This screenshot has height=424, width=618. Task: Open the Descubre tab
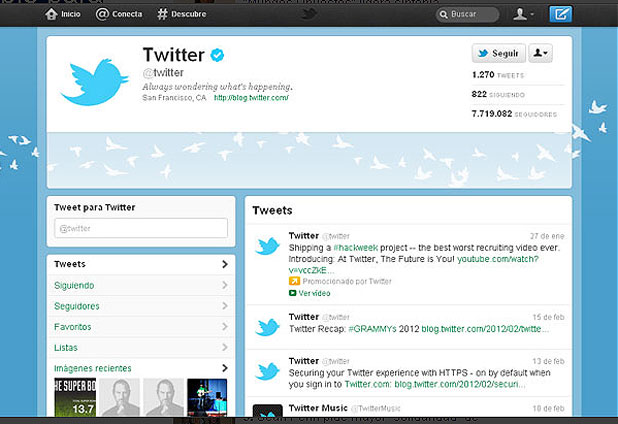click(x=182, y=14)
